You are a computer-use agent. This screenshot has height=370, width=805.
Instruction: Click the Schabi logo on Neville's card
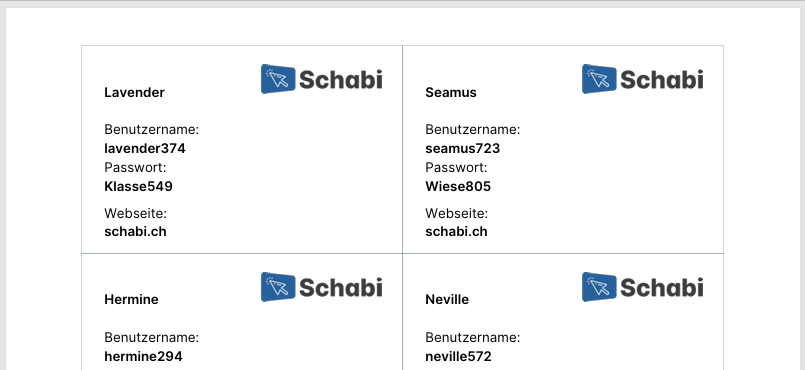pyautogui.click(x=643, y=287)
